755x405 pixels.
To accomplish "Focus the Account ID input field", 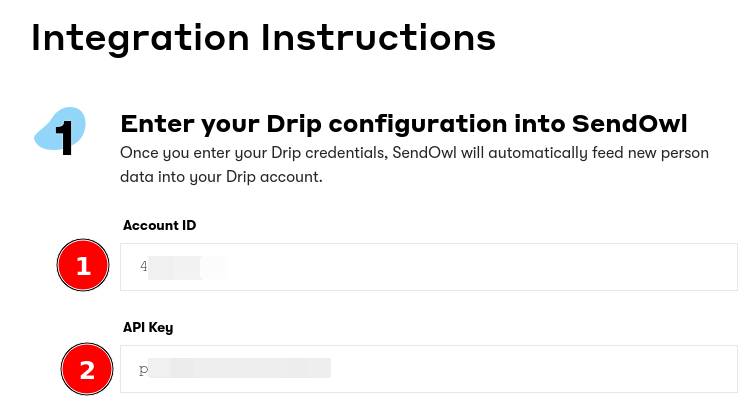I will pos(428,267).
